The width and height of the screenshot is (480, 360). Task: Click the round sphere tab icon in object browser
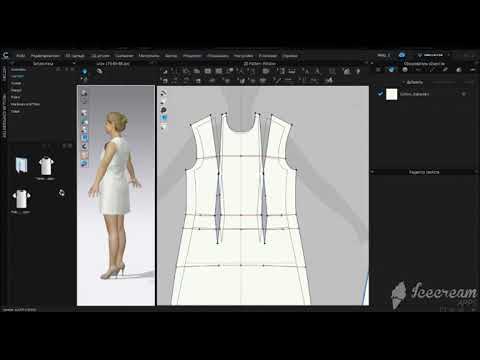[405, 70]
